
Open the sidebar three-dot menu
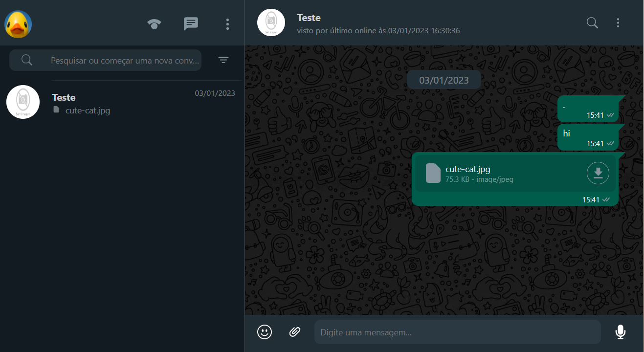[227, 22]
